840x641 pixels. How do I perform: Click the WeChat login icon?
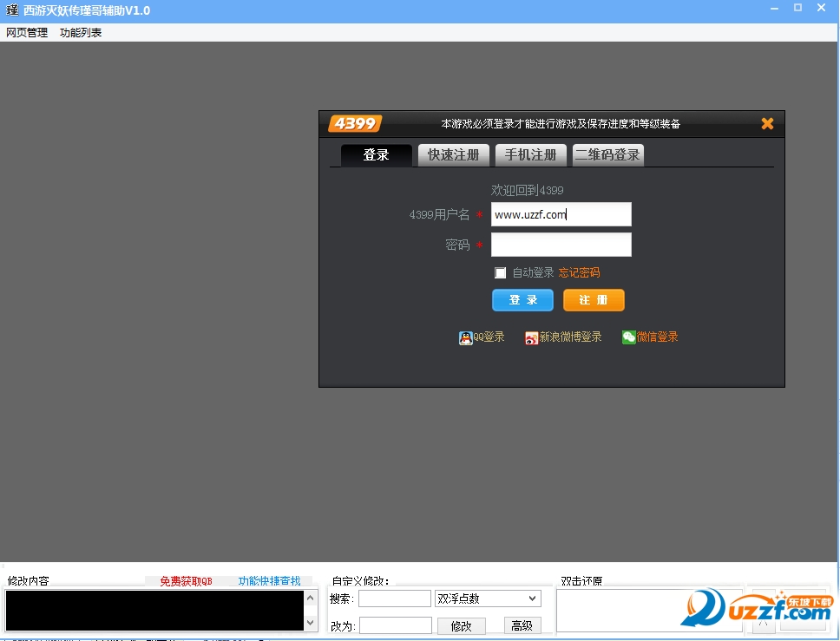click(x=628, y=337)
